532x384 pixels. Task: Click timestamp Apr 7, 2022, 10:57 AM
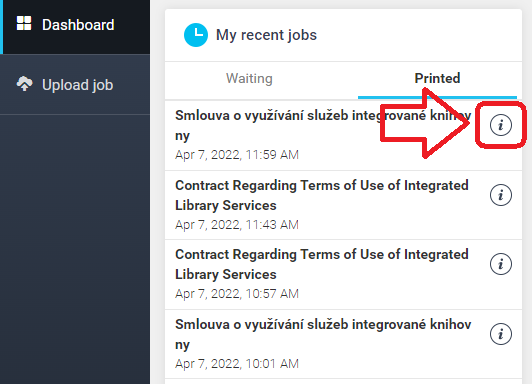237,293
